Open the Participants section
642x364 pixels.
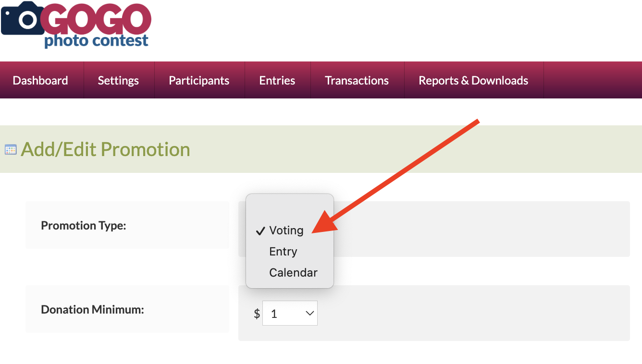(x=199, y=81)
